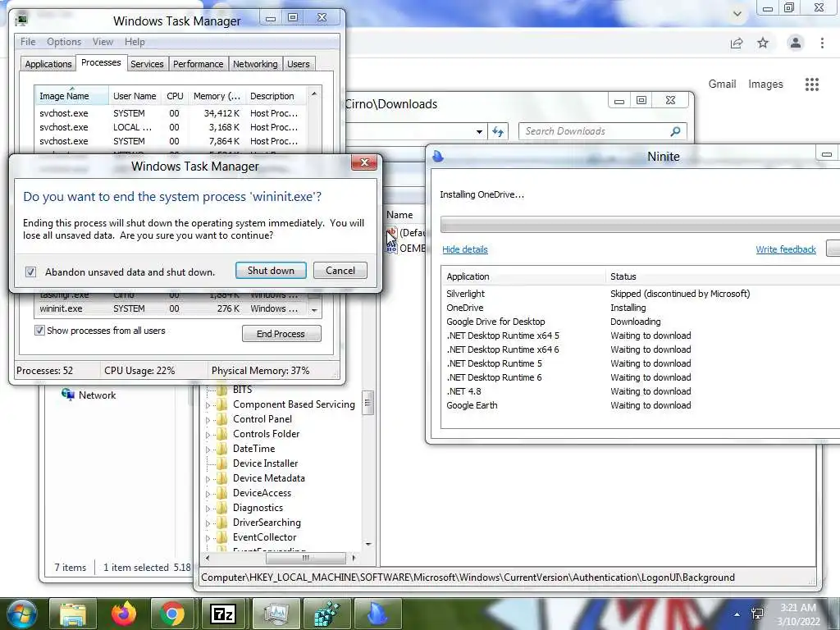
Task: Click Chrome's share page icon
Action: coord(737,43)
